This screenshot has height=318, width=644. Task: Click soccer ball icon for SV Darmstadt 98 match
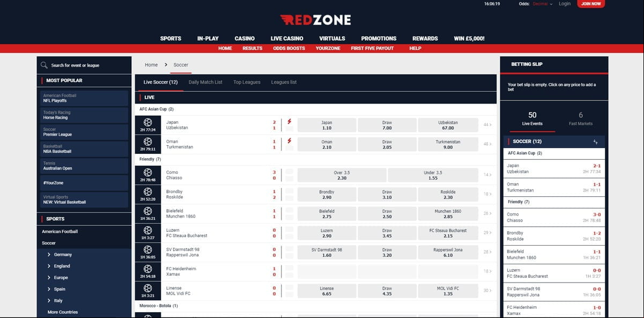click(148, 249)
